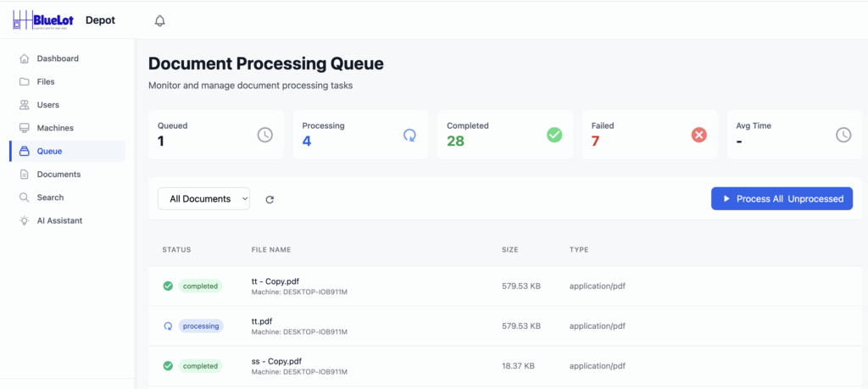
Task: Select the Documents sidebar item
Action: tap(58, 175)
